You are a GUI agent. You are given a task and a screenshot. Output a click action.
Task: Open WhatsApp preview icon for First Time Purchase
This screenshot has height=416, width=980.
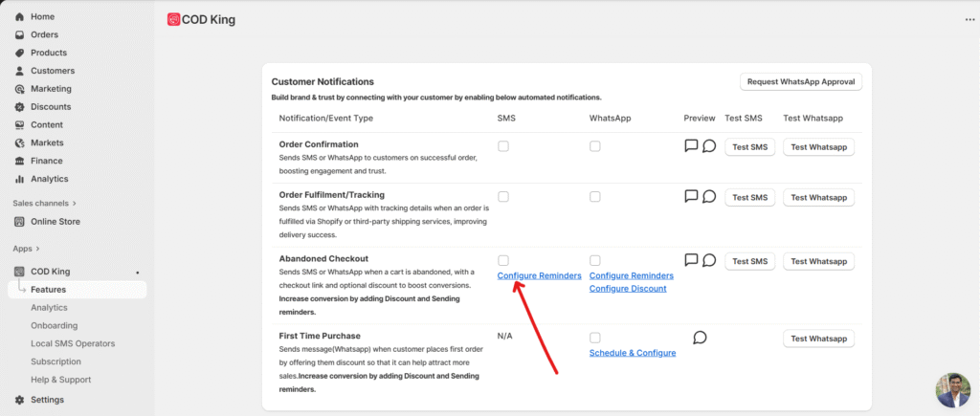click(x=700, y=338)
